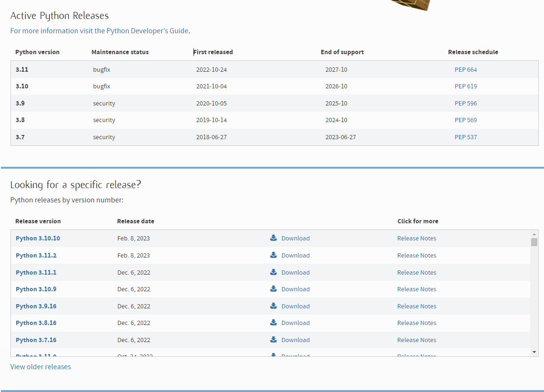Click Download text for Python 3.10.9
The width and height of the screenshot is (544, 392).
(296, 289)
